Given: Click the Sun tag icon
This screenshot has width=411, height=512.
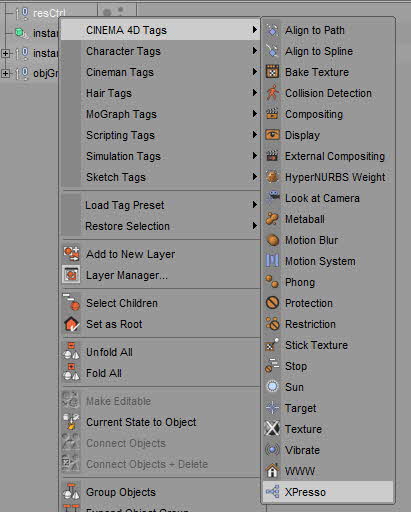Looking at the screenshot, I should [x=272, y=387].
